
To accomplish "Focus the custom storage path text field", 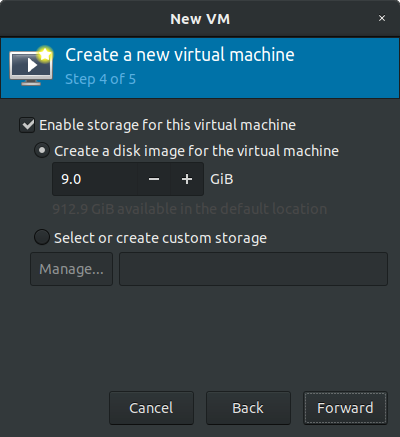I will [254, 269].
